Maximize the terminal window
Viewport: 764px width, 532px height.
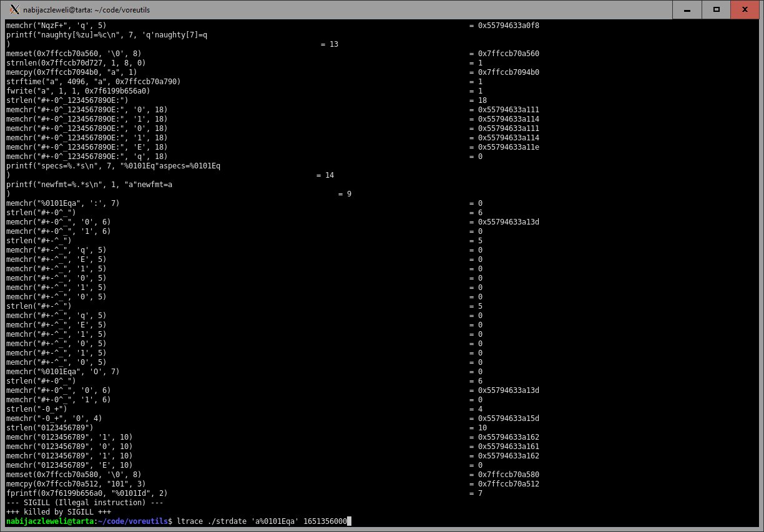pos(717,9)
